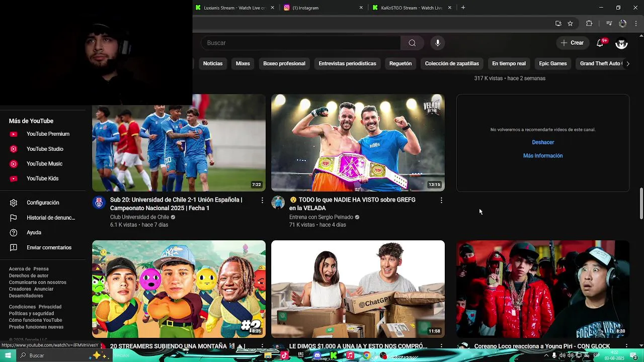The image size is (644, 362).
Task: Click the install app icon in address bar
Action: tap(558, 23)
